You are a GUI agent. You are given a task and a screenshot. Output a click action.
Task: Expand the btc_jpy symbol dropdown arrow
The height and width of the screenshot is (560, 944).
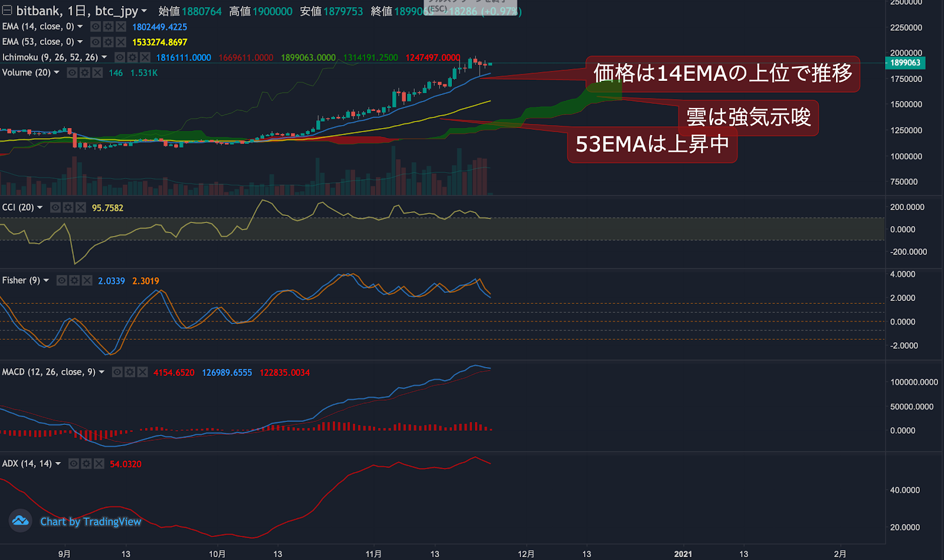143,11
